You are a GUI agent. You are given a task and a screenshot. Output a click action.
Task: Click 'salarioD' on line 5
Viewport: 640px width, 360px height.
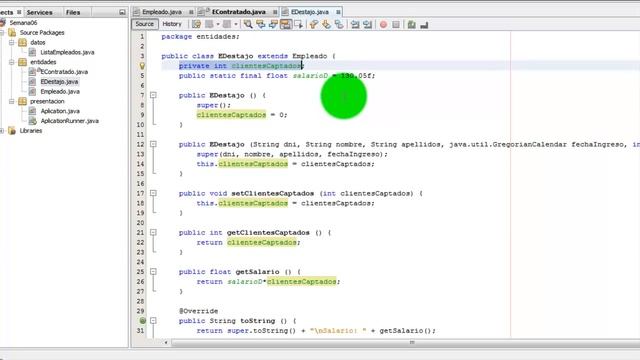[311, 76]
